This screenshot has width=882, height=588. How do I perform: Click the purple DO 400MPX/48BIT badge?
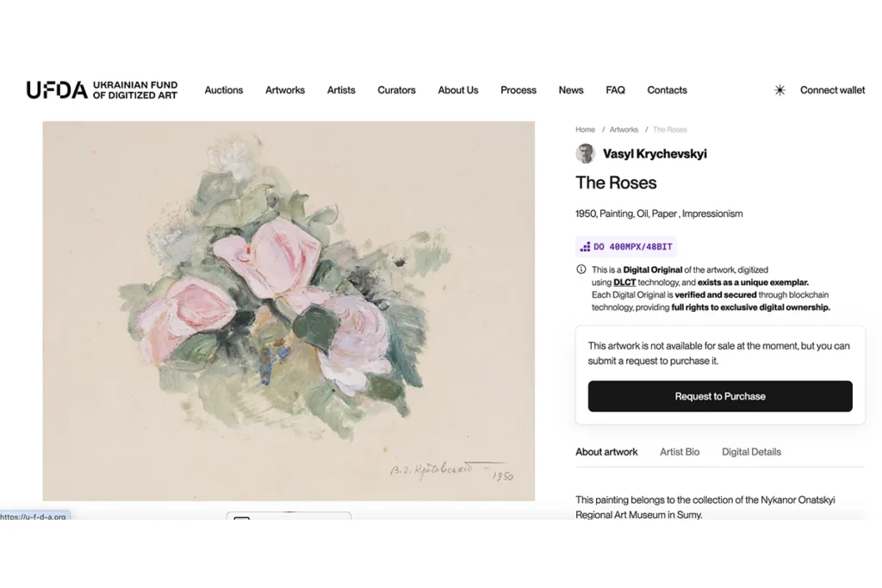click(x=626, y=247)
